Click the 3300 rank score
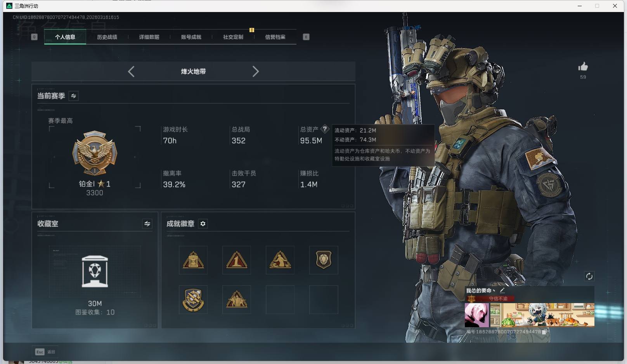 point(95,193)
